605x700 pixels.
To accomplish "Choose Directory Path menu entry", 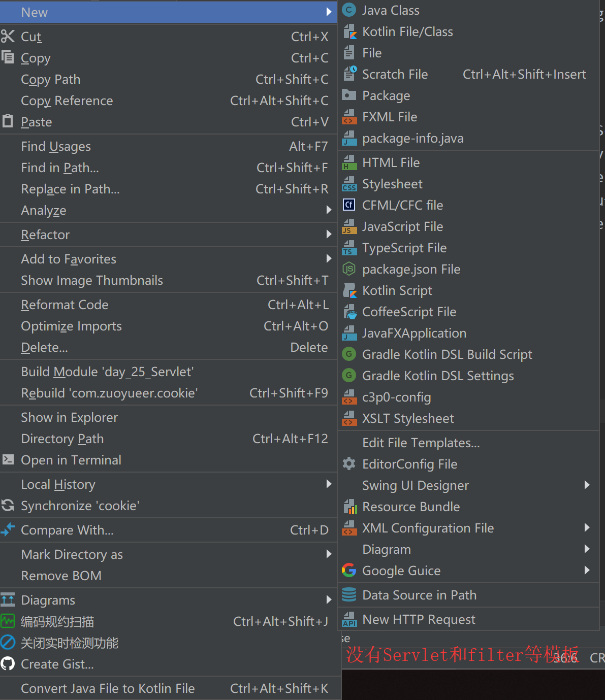I will click(168, 439).
